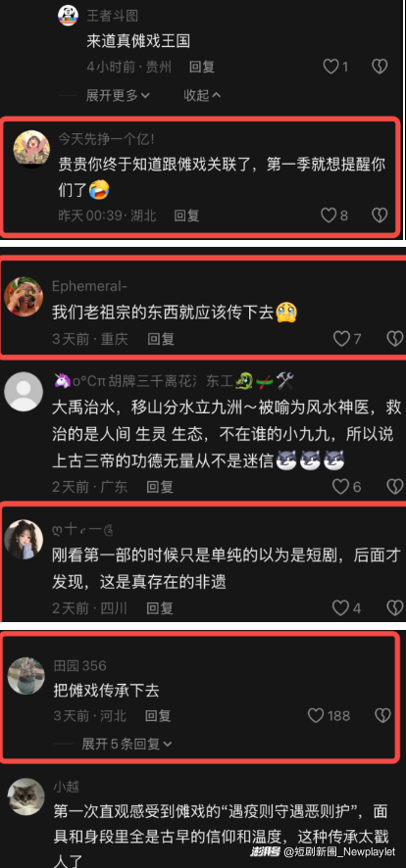
Task: Expand 展开更多 replies
Action: 118,95
